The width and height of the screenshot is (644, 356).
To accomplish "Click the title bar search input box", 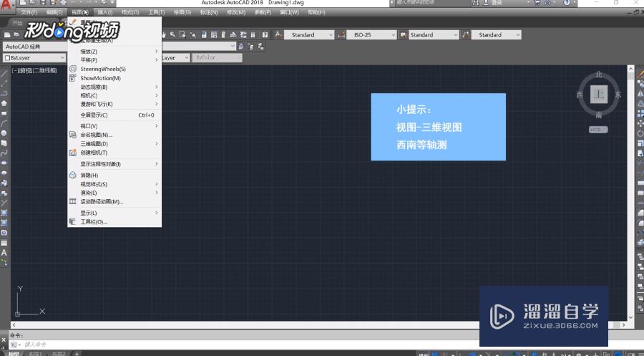I will pyautogui.click(x=432, y=3).
